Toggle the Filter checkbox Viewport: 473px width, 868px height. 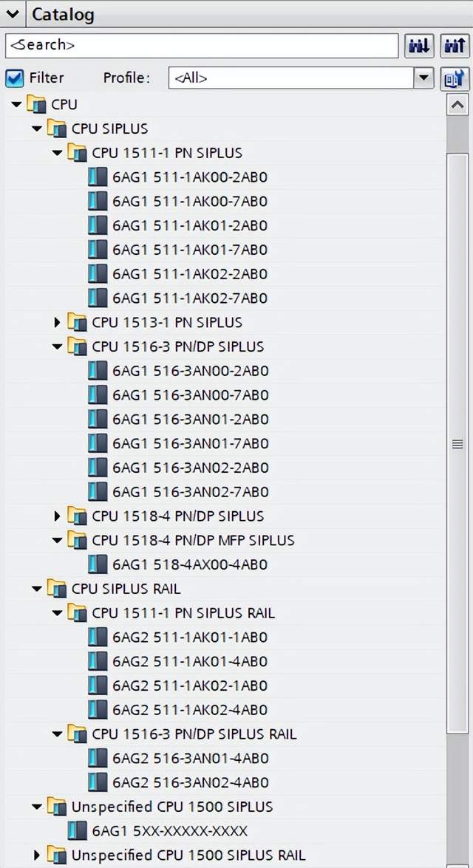click(15, 78)
